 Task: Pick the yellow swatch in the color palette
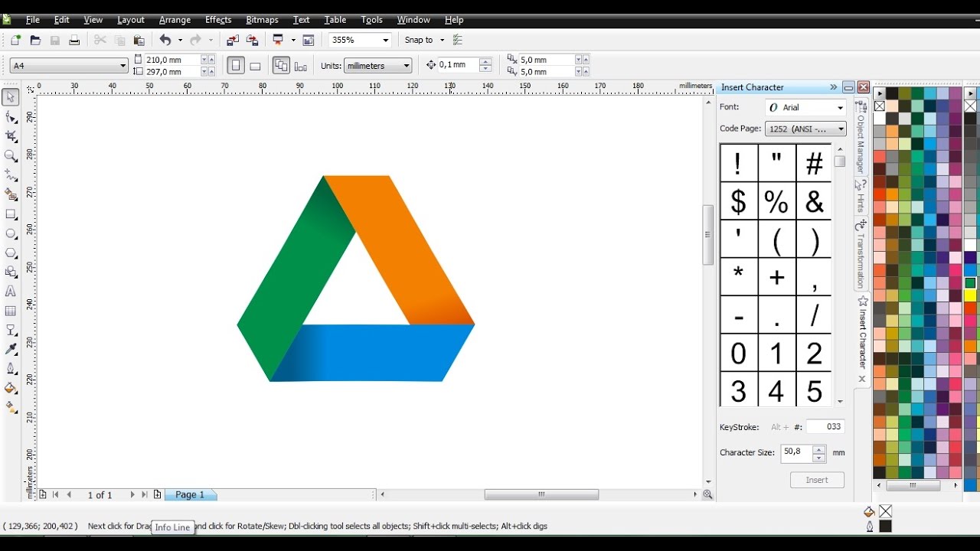pyautogui.click(x=970, y=295)
